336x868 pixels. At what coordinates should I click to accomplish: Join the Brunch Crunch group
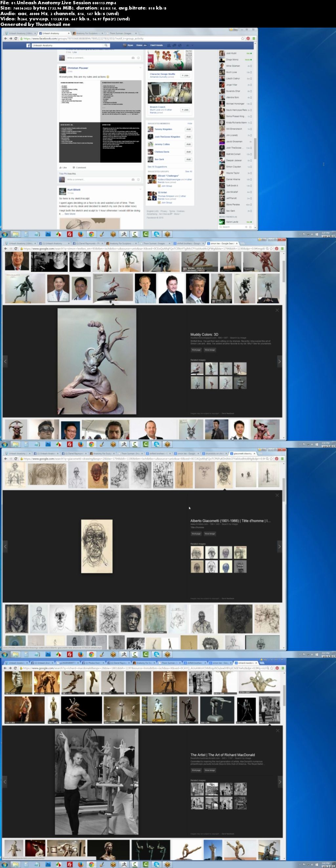pyautogui.click(x=185, y=110)
